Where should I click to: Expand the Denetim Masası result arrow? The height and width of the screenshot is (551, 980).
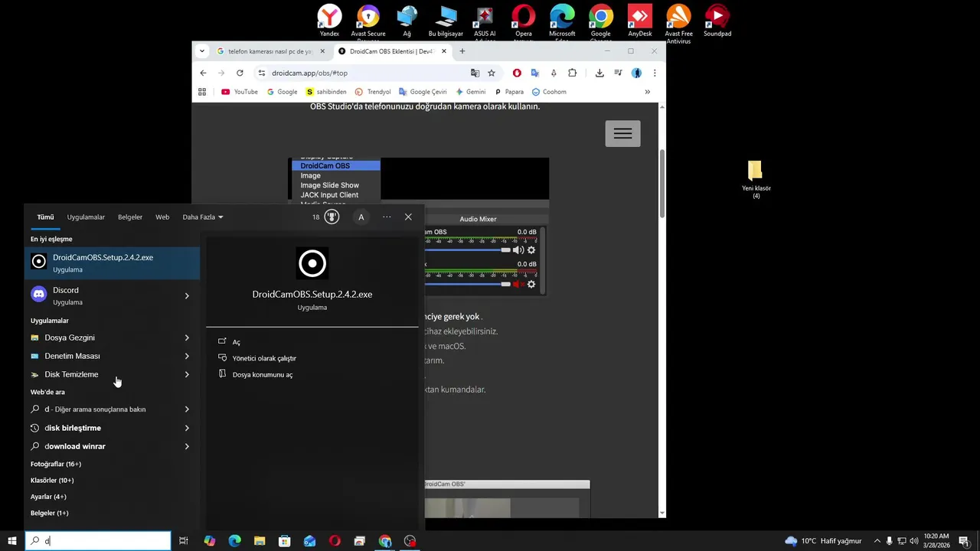187,356
